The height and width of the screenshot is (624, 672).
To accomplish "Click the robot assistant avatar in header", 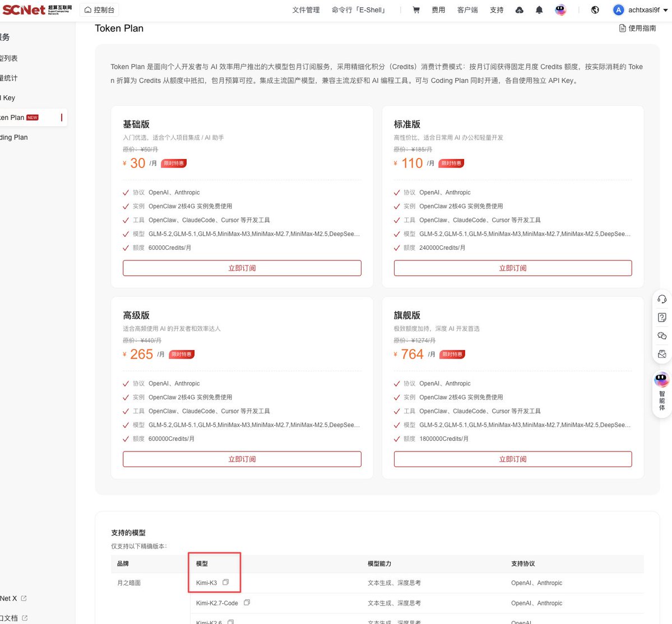I will coord(560,10).
